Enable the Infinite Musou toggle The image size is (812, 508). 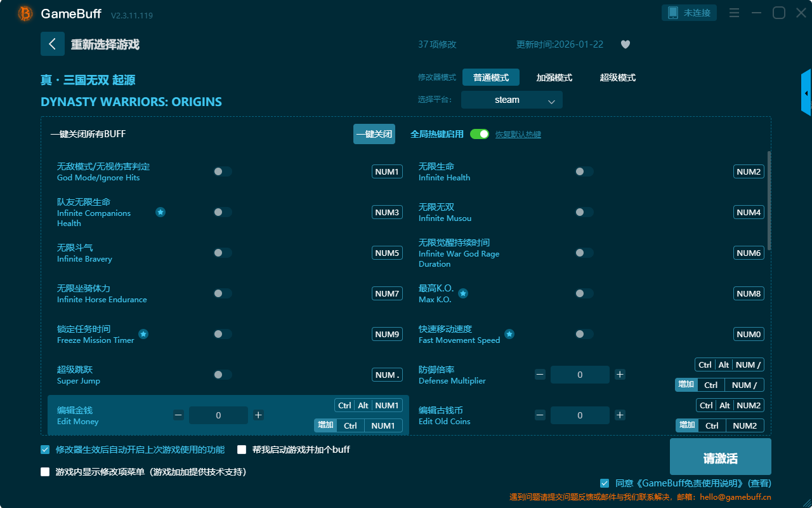coord(584,212)
